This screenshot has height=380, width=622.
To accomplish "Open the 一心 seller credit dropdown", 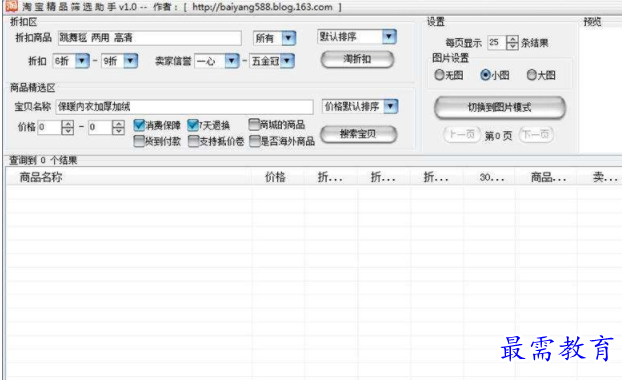I will tap(232, 61).
